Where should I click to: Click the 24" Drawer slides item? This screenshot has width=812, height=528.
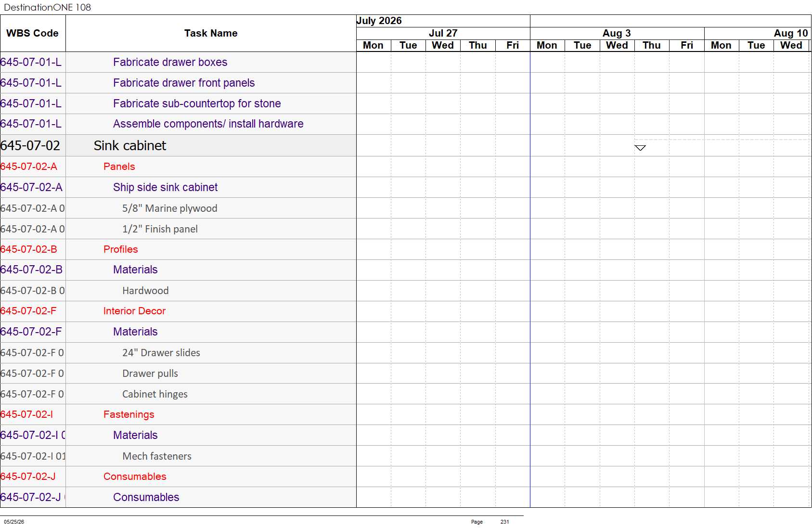coord(161,353)
